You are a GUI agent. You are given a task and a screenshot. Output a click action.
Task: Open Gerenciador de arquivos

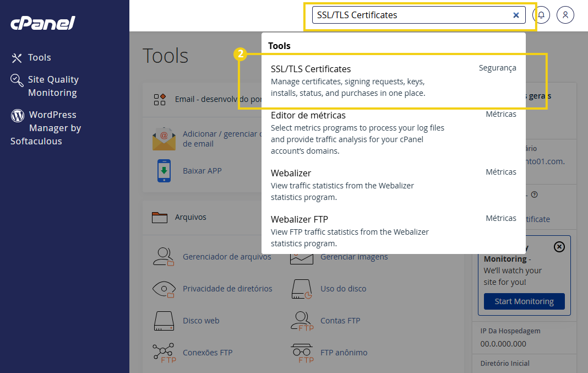point(226,257)
